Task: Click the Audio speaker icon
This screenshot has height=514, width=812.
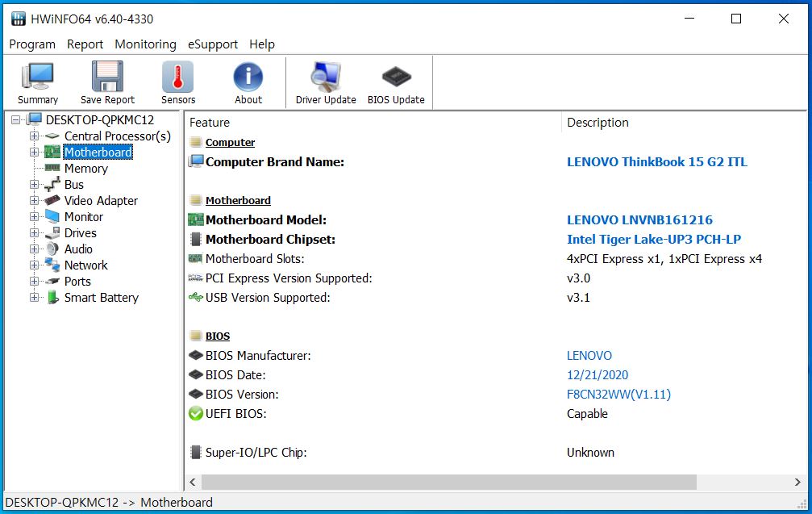Action: 52,249
